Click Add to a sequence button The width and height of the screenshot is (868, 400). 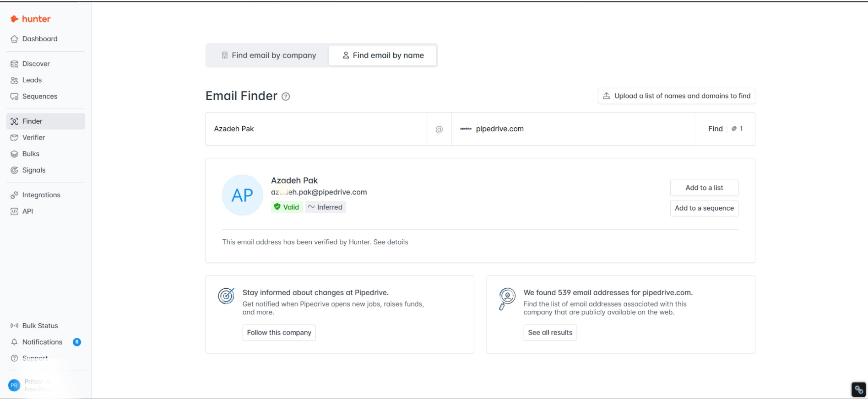click(704, 208)
